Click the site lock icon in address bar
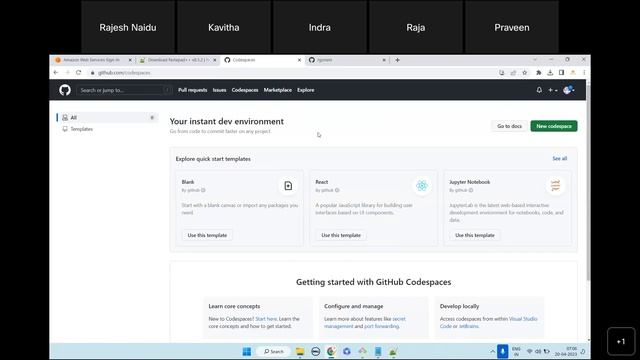 93,73
